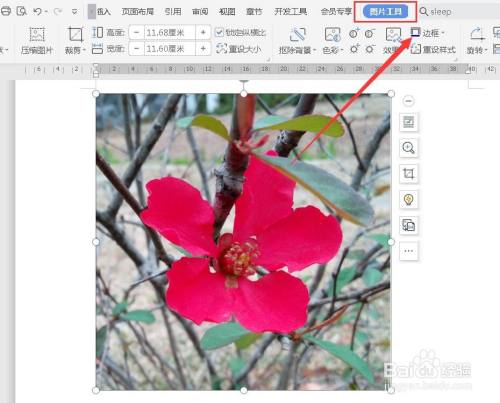The width and height of the screenshot is (500, 403).
Task: Open the quick access toolbar customize dropdown
Action: point(75,12)
